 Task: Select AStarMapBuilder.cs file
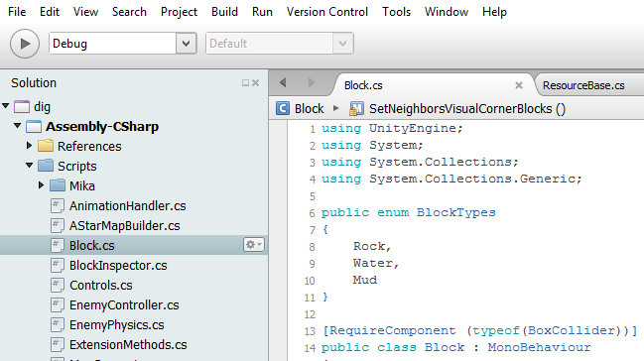pyautogui.click(x=124, y=225)
